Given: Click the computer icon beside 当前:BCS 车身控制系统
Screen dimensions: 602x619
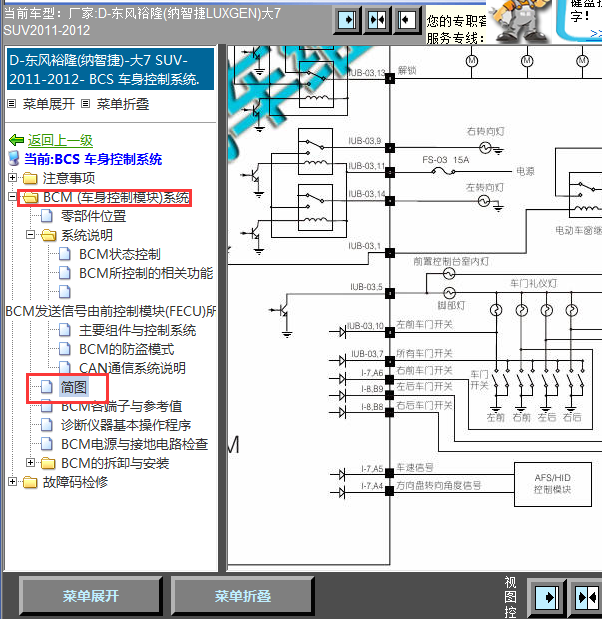Looking at the screenshot, I should pyautogui.click(x=14, y=159).
